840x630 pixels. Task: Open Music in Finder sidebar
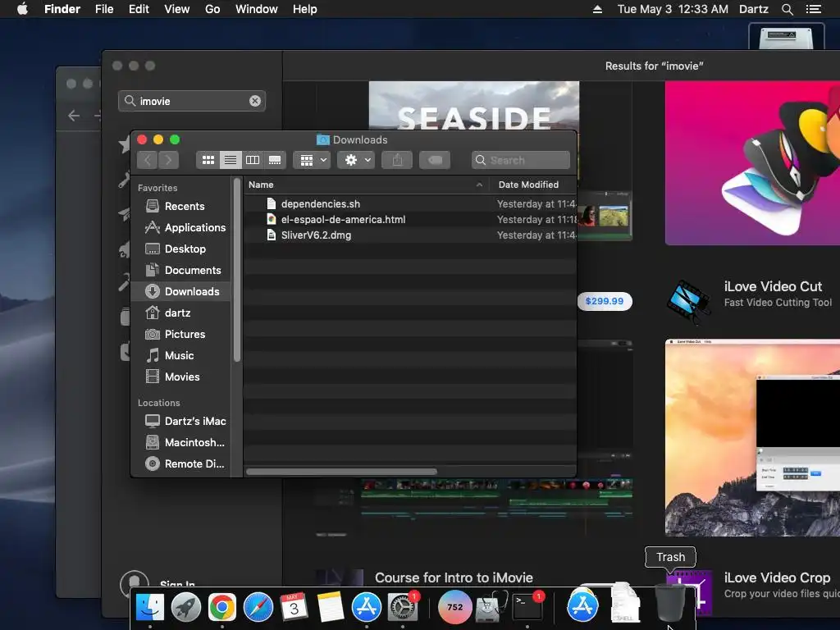(182, 356)
